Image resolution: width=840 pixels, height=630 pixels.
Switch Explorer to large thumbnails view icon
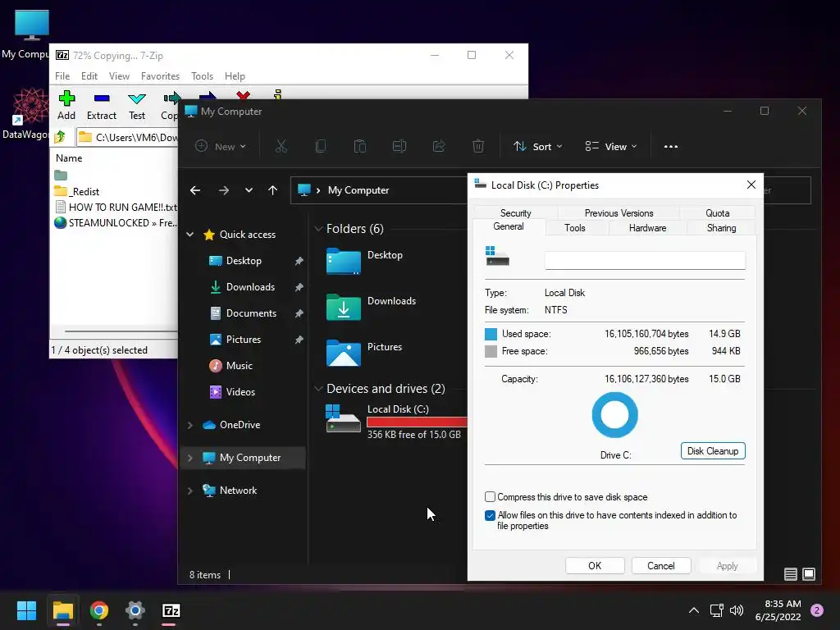coord(809,574)
